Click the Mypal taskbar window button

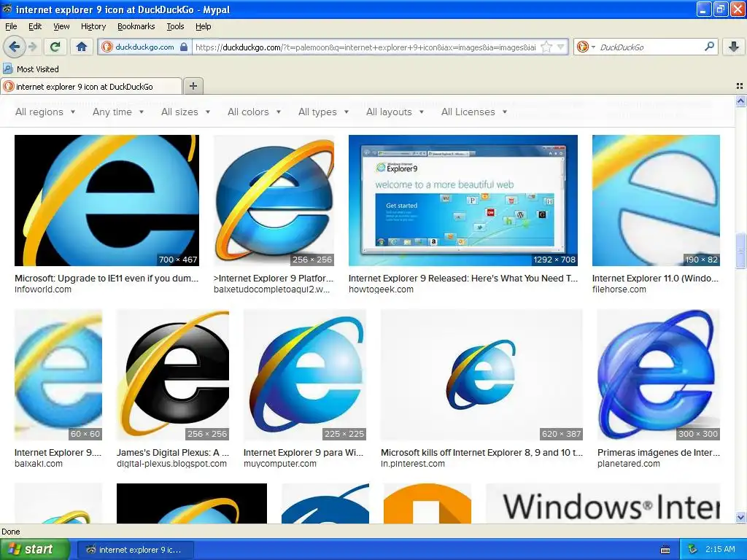135,550
